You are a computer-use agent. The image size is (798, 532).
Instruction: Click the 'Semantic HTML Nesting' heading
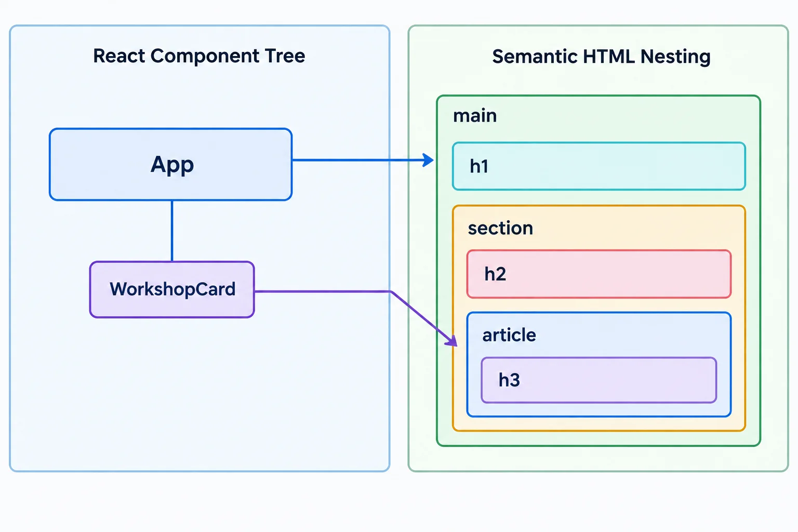[601, 56]
